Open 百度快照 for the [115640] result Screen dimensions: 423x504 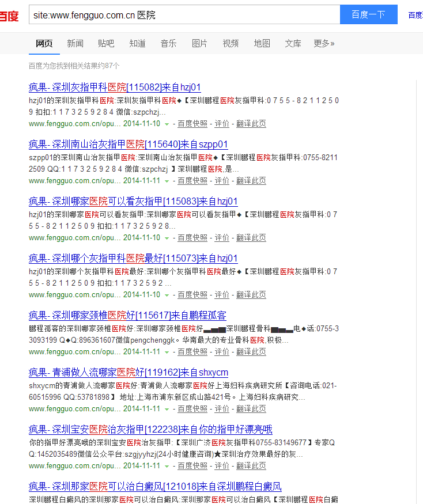click(192, 181)
